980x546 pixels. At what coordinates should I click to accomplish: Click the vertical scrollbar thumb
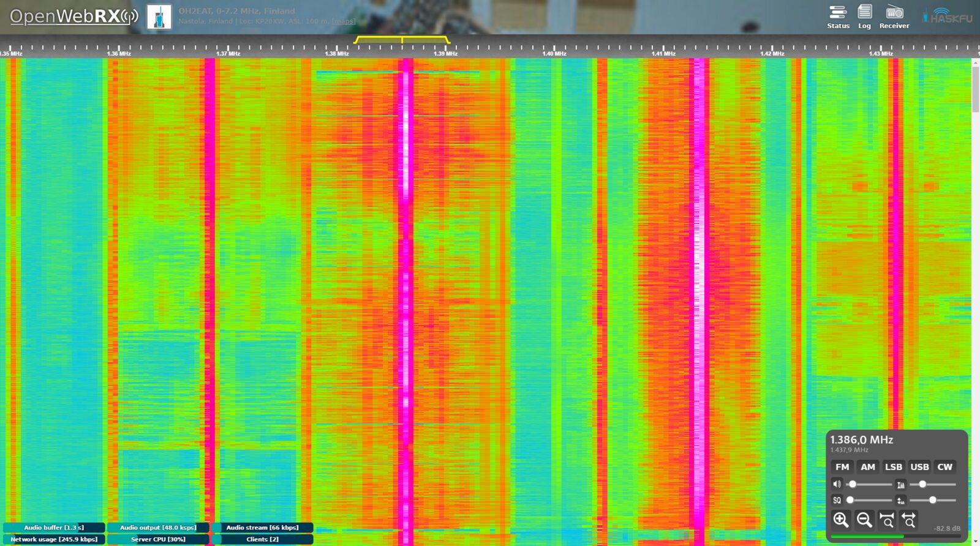[x=975, y=89]
